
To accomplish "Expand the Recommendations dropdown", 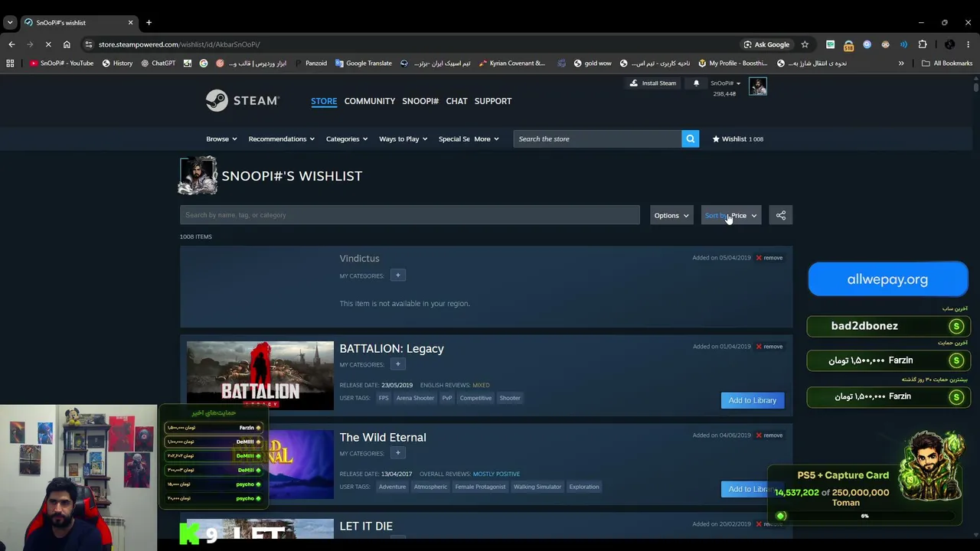I will pyautogui.click(x=282, y=139).
